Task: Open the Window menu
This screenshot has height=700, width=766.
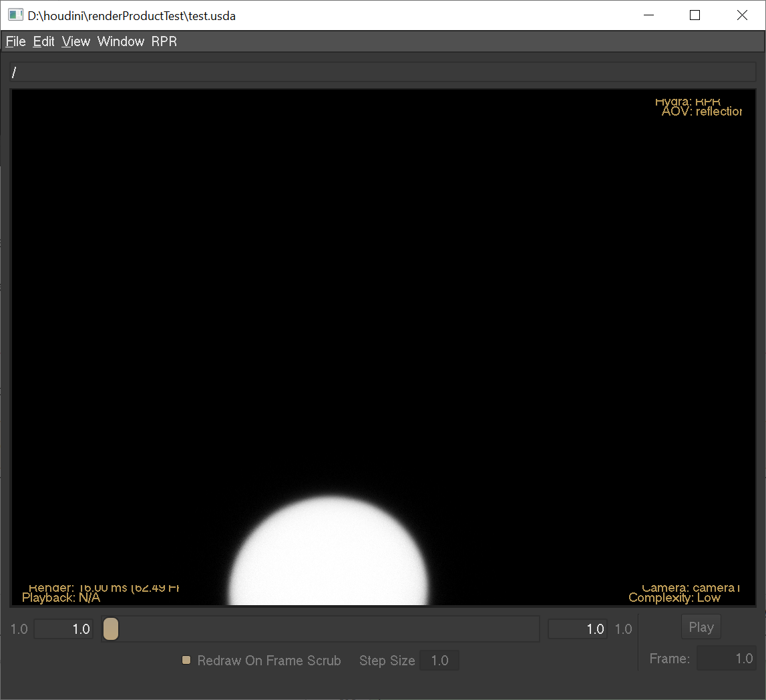Action: (x=120, y=41)
